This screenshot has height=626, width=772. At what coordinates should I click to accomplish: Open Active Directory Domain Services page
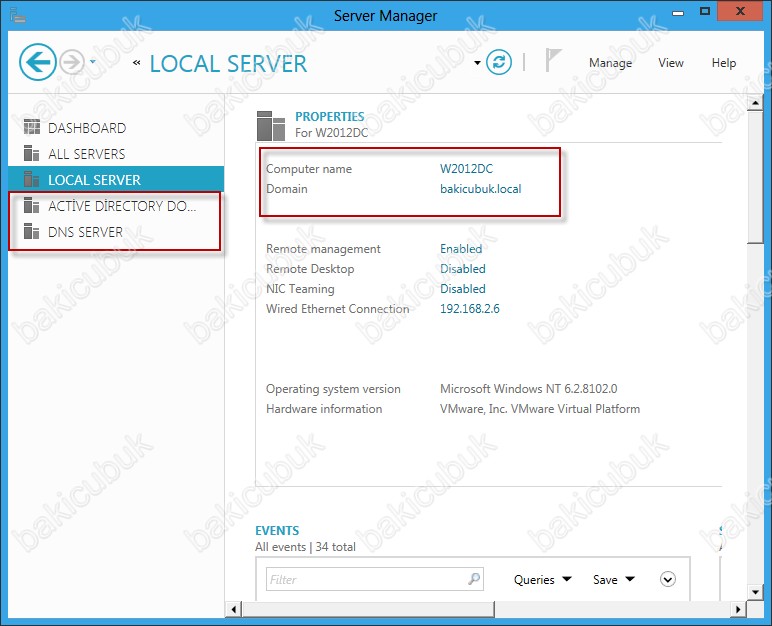point(116,206)
